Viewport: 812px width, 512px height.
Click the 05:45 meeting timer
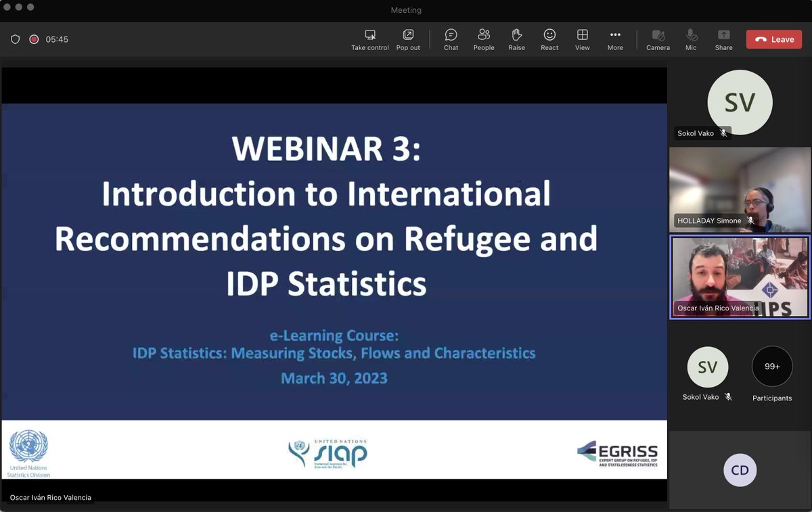coord(57,39)
